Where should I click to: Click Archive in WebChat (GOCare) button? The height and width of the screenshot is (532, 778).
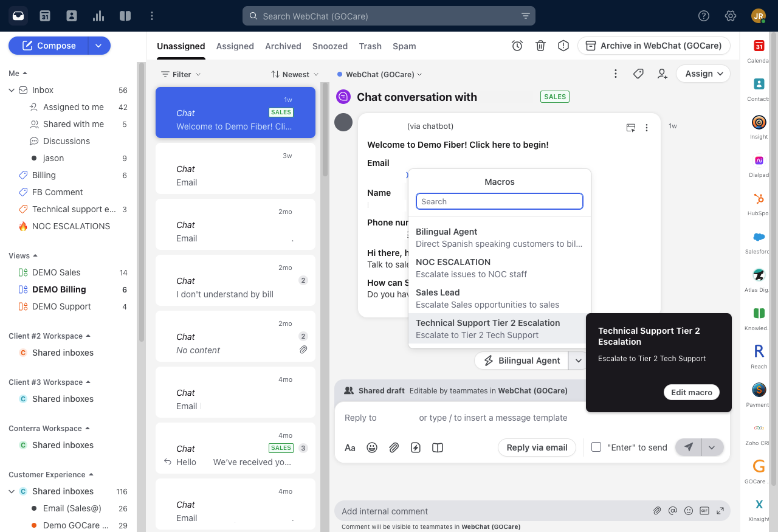[x=654, y=46]
